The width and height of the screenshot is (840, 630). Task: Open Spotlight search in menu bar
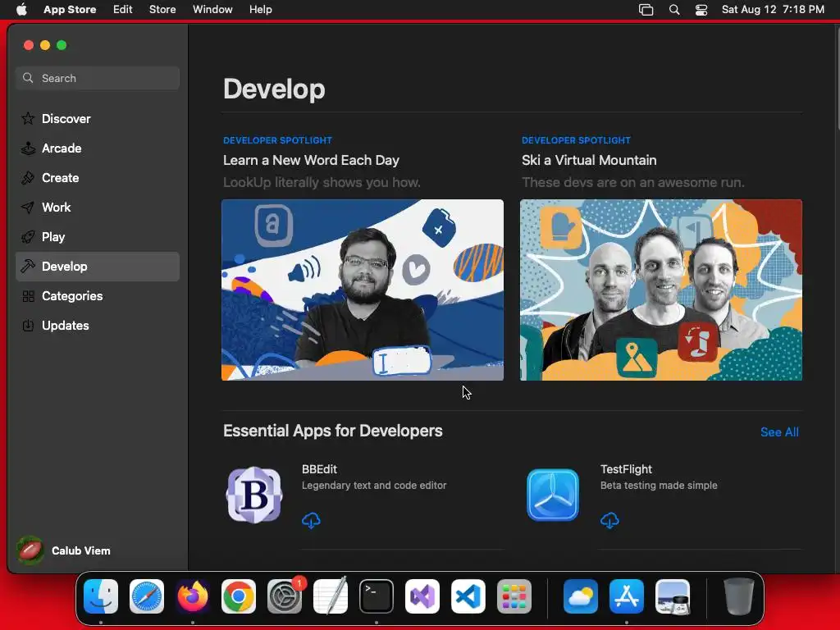[674, 10]
